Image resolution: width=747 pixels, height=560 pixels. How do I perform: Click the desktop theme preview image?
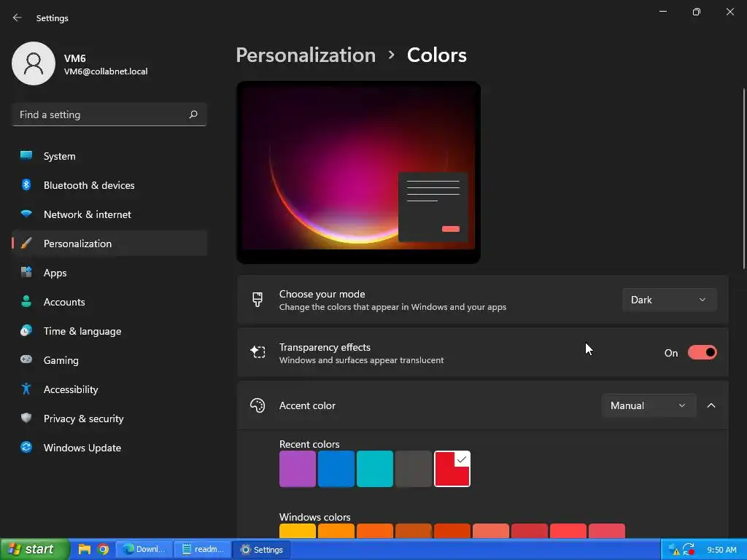[358, 172]
